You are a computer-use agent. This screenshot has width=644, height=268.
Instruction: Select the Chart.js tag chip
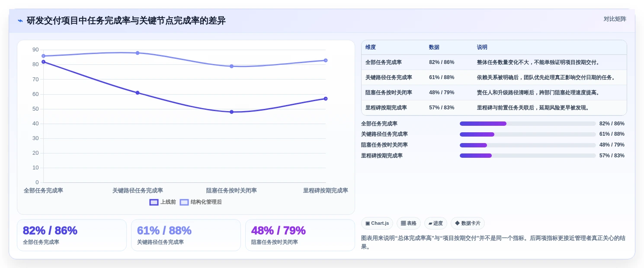click(x=377, y=223)
